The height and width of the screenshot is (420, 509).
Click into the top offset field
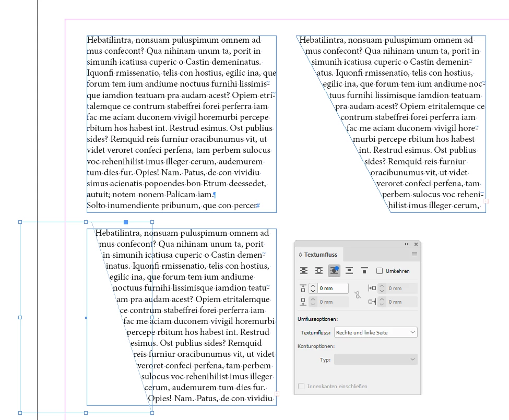(x=333, y=289)
